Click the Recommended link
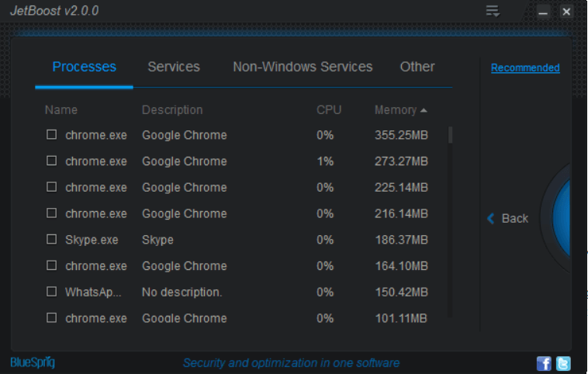 [x=525, y=68]
